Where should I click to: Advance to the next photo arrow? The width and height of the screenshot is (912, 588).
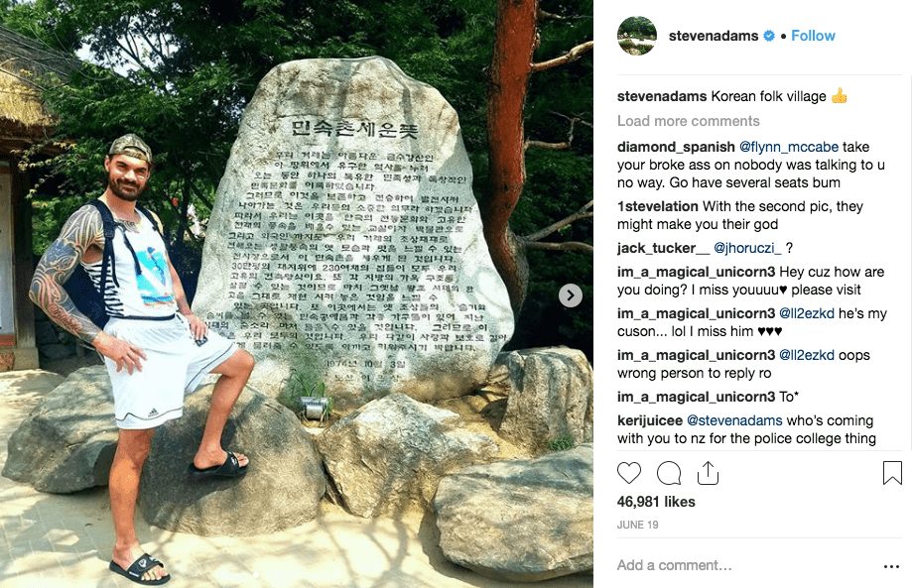pyautogui.click(x=571, y=295)
